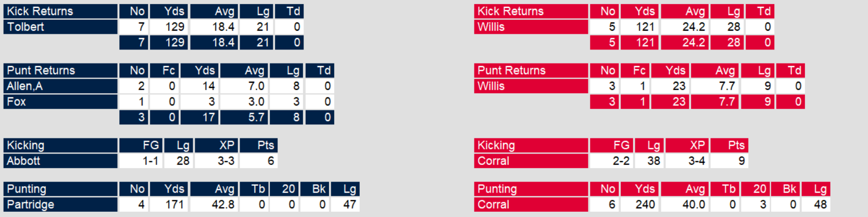Click Tolbert in the Kick Returns table
This screenshot has height=217, width=868.
26,27
